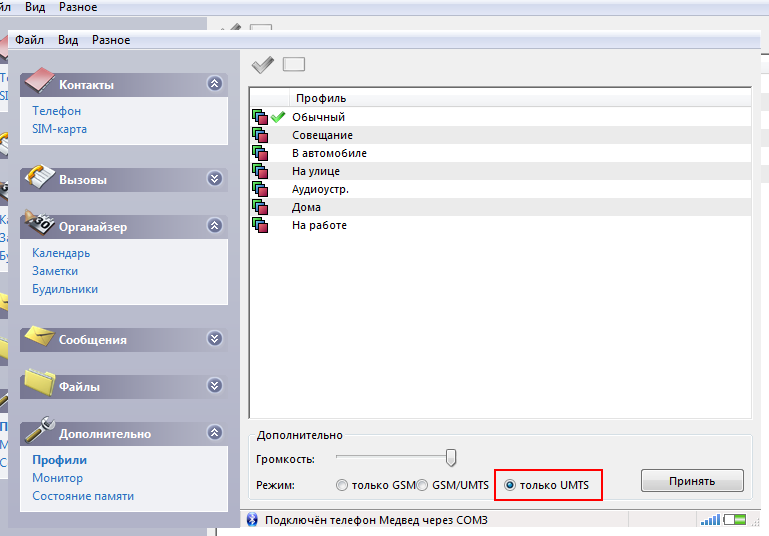Click the Дополнительно wrench icon
The image size is (769, 536).
pos(39,431)
